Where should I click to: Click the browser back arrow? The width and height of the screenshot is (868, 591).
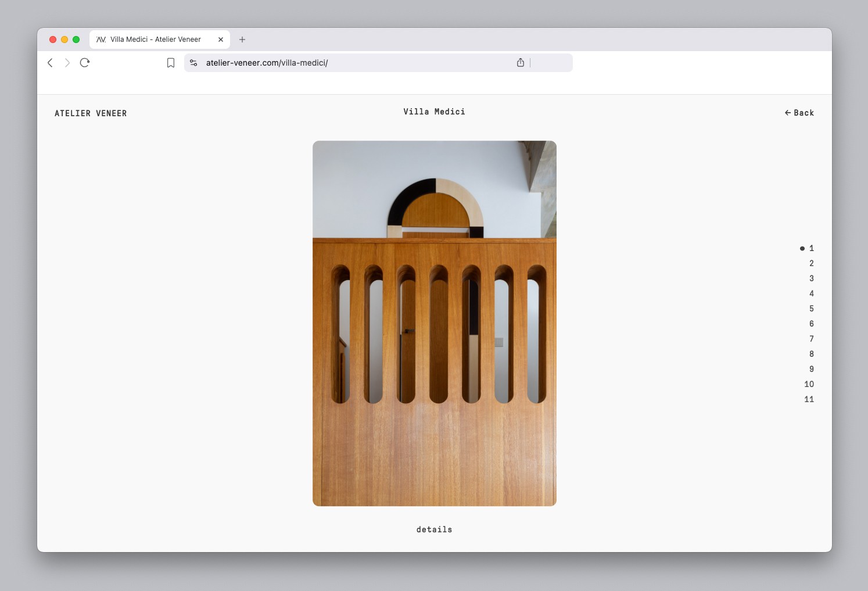tap(50, 63)
